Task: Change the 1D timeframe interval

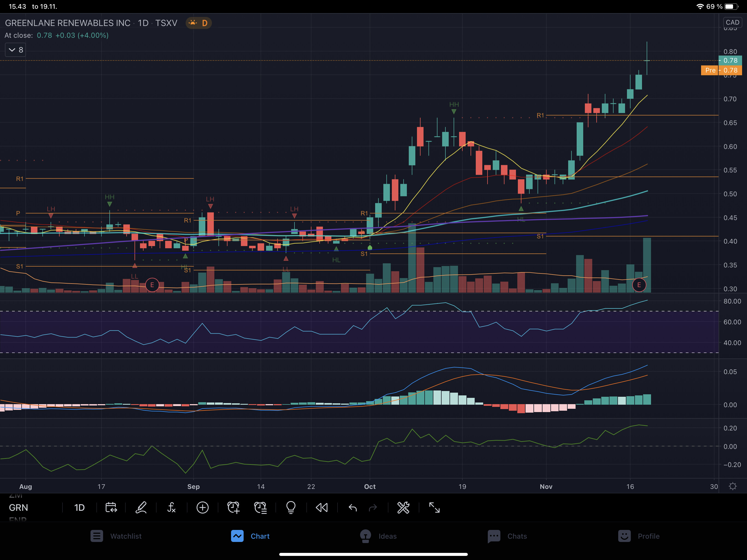Action: (x=79, y=508)
